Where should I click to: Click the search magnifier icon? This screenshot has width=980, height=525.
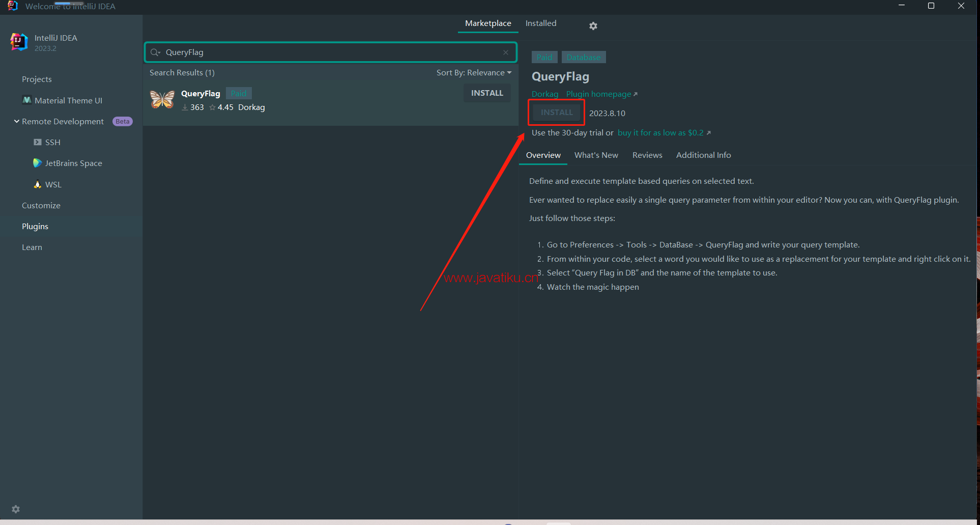pyautogui.click(x=155, y=52)
